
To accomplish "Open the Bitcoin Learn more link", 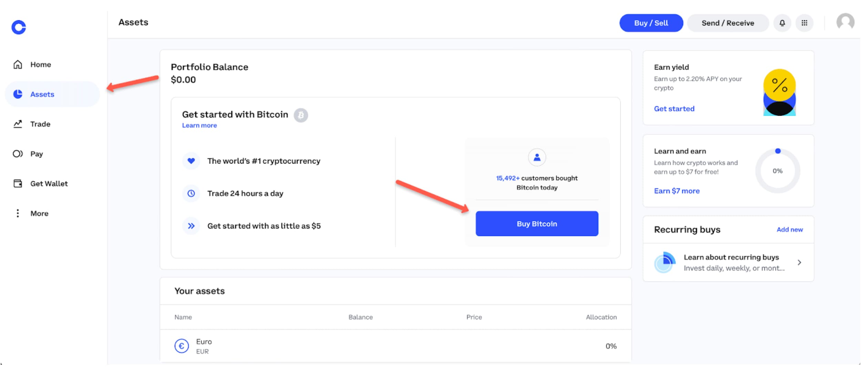I will pos(199,126).
